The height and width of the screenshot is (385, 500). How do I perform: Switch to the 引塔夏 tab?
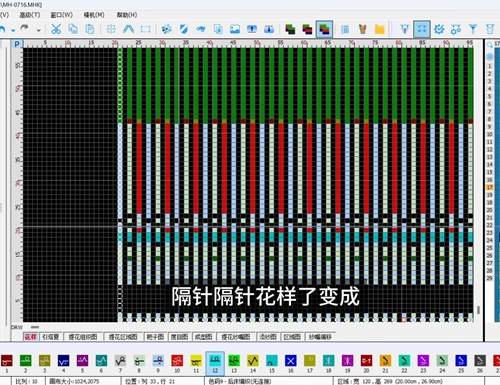point(50,337)
